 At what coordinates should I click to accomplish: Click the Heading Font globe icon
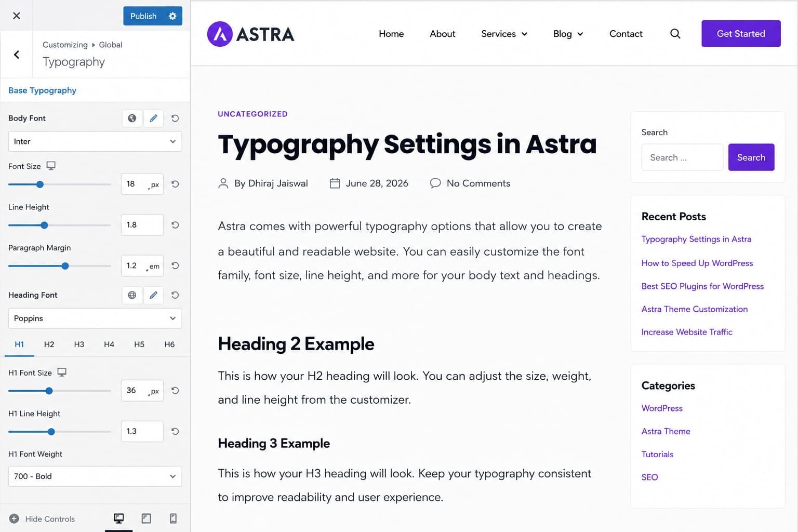tap(132, 295)
